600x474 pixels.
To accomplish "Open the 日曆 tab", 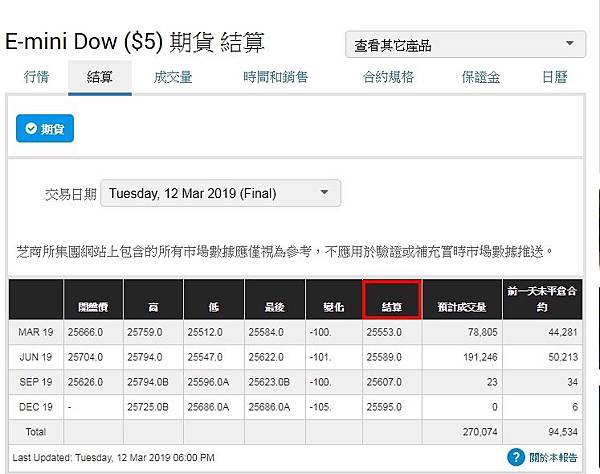I will (x=554, y=77).
